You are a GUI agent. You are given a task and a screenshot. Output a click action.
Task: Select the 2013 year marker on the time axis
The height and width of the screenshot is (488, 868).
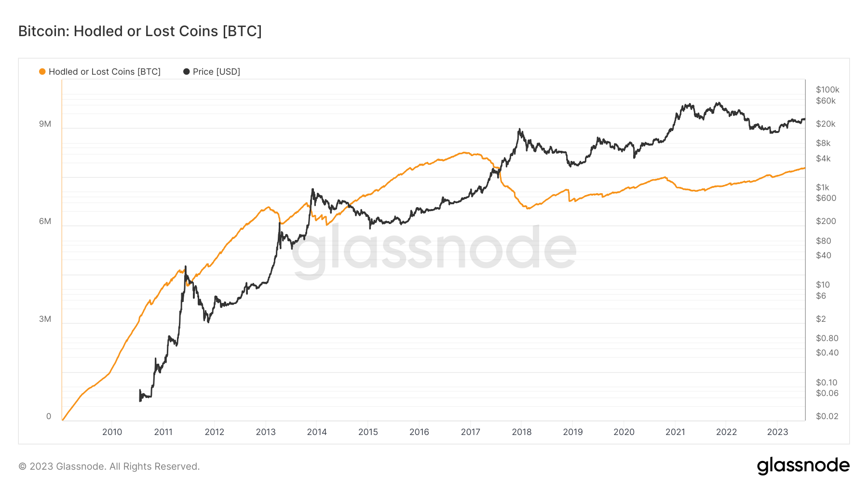tap(266, 432)
